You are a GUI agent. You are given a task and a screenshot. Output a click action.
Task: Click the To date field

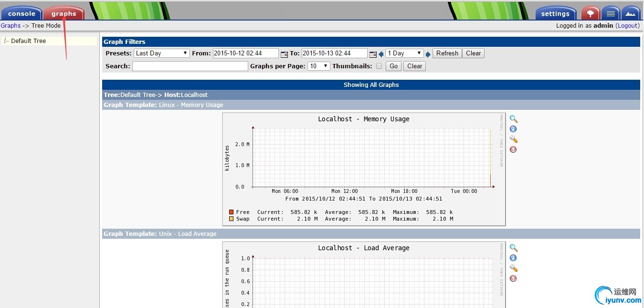[335, 53]
